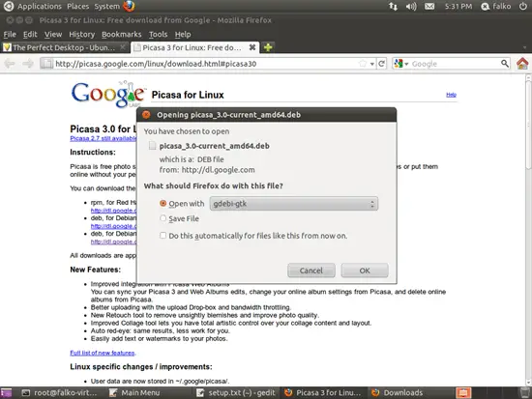Screen dimensions: 532x399
Task: Open the gdebi-gtk application dropdown
Action: [294, 204]
